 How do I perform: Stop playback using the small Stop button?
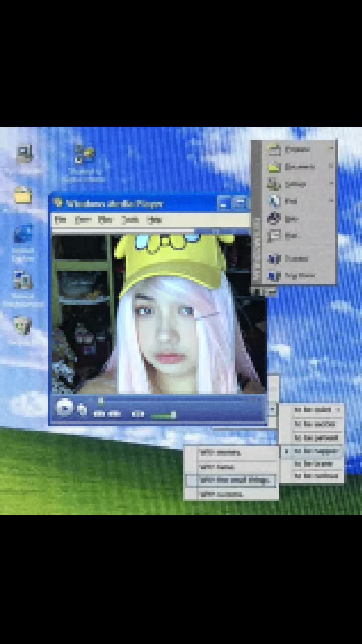82,410
